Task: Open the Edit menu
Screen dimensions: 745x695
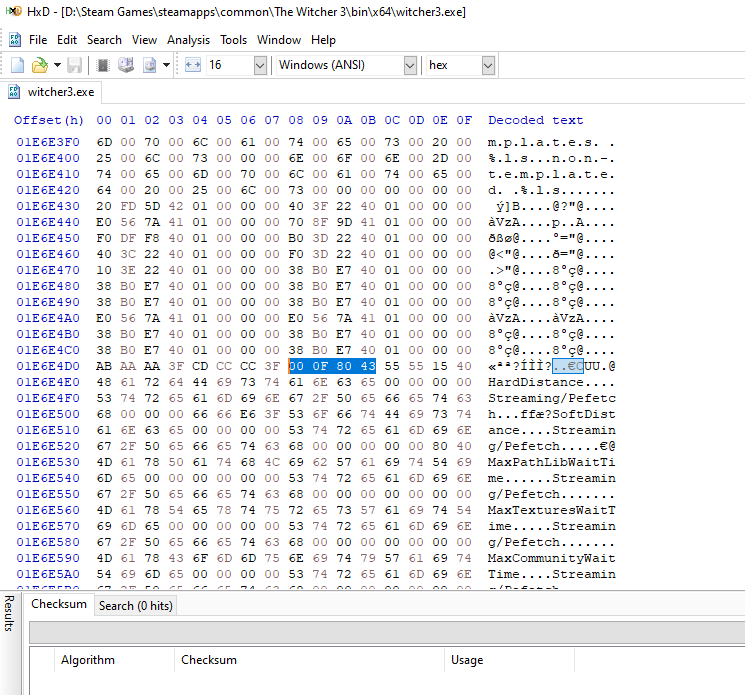Action: [x=67, y=40]
